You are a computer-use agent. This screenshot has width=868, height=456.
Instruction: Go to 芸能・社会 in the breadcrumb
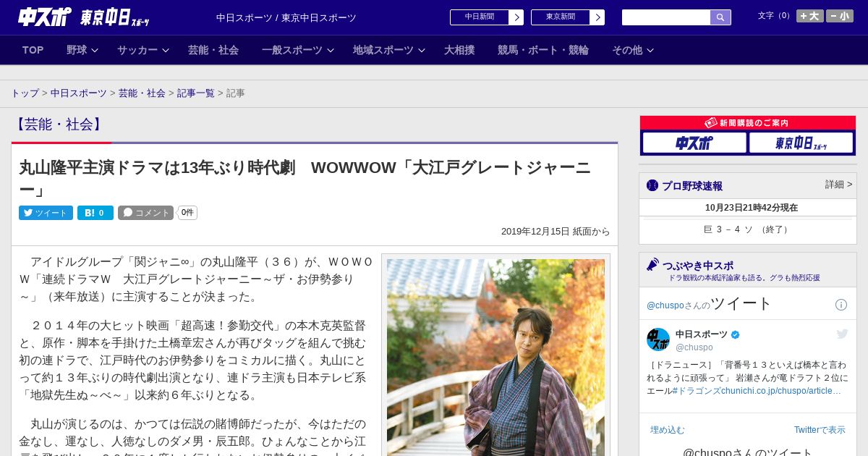(142, 93)
